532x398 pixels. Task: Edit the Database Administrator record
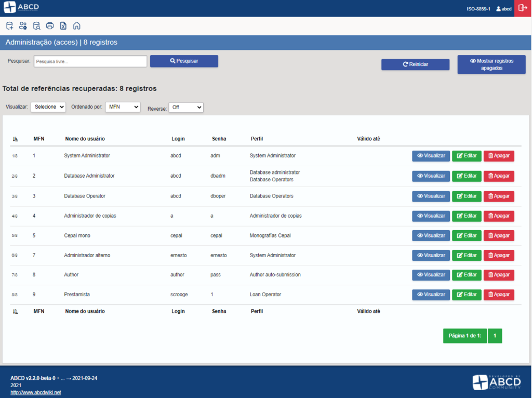point(467,176)
